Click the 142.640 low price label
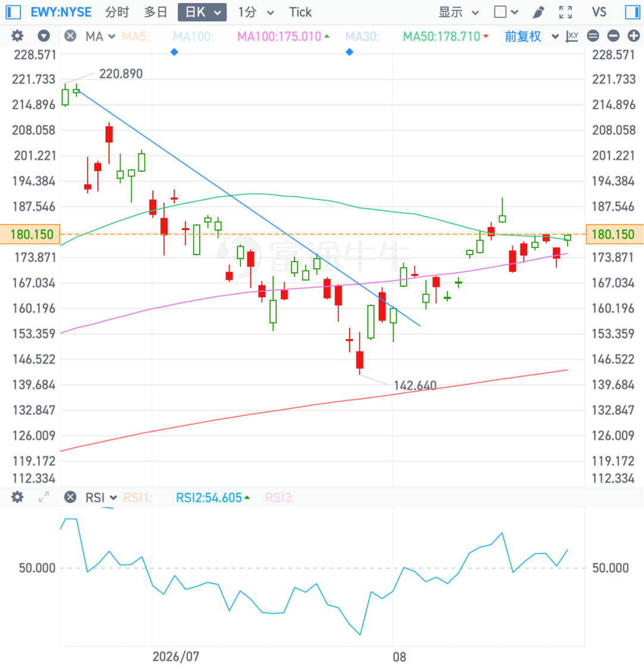The width and height of the screenshot is (644, 671). click(x=415, y=386)
